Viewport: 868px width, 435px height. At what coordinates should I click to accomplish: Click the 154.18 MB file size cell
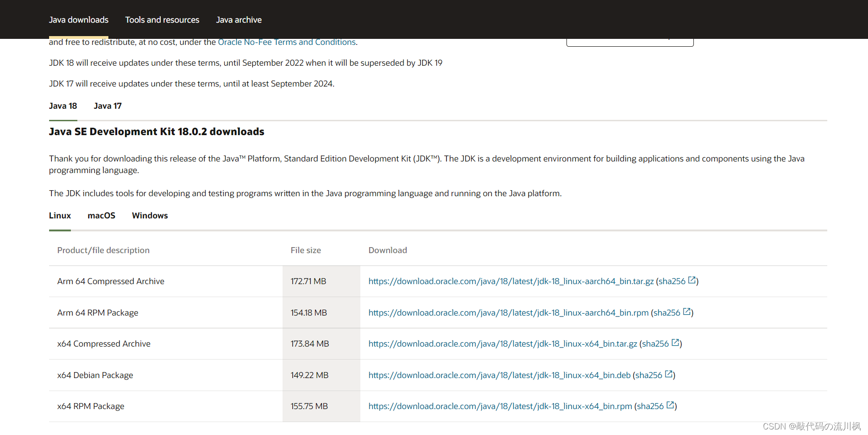321,313
